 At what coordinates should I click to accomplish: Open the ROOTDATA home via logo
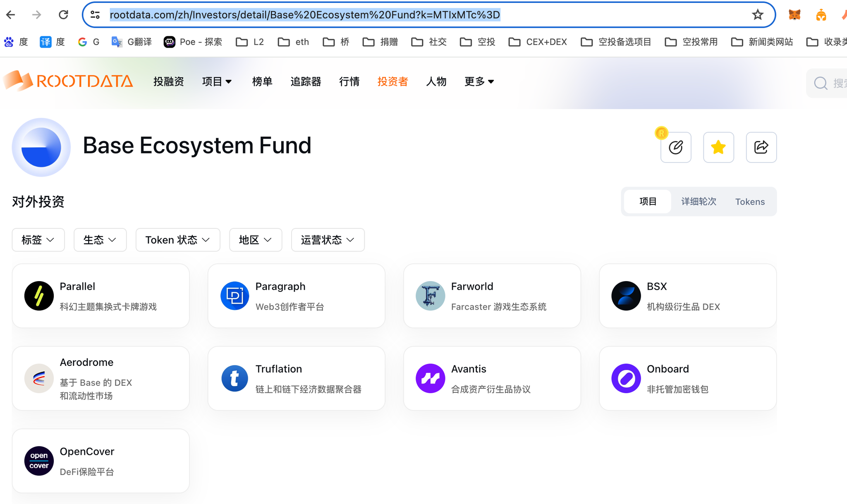click(68, 81)
